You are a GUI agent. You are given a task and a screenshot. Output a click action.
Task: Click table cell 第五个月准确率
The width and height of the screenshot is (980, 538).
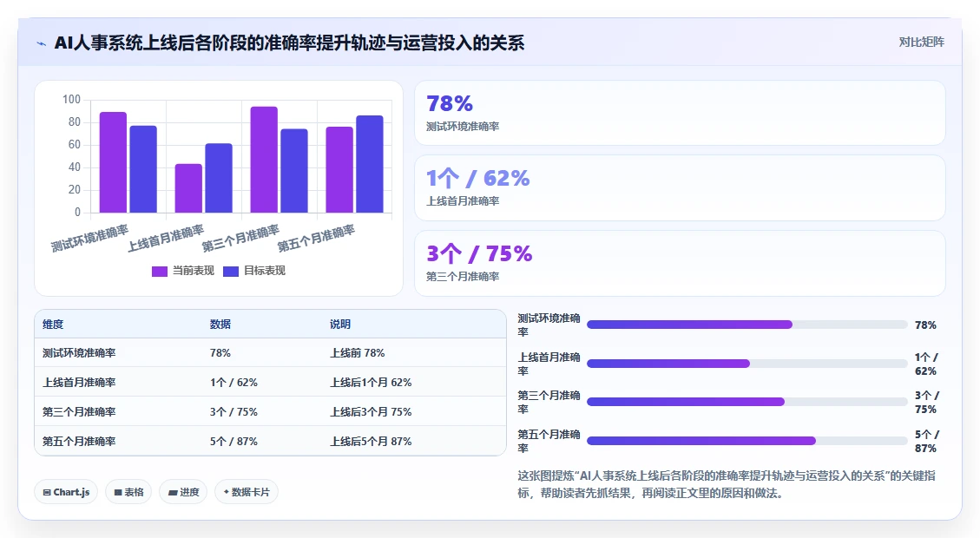pyautogui.click(x=79, y=441)
